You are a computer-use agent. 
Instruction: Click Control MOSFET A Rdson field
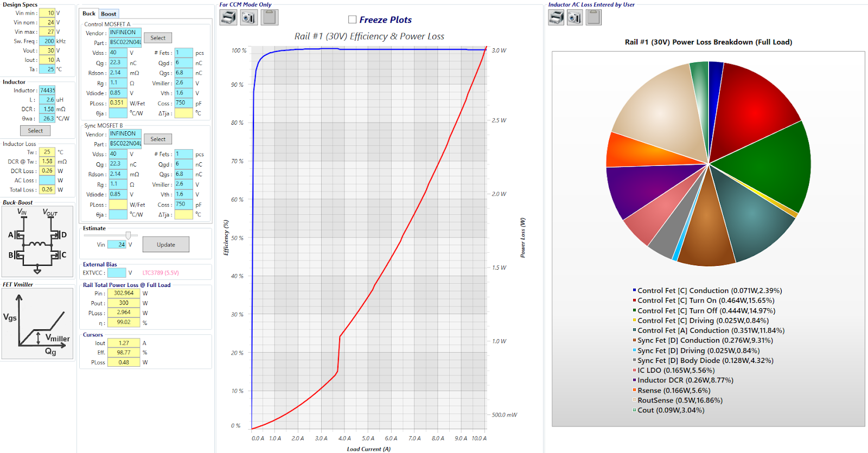pyautogui.click(x=118, y=73)
